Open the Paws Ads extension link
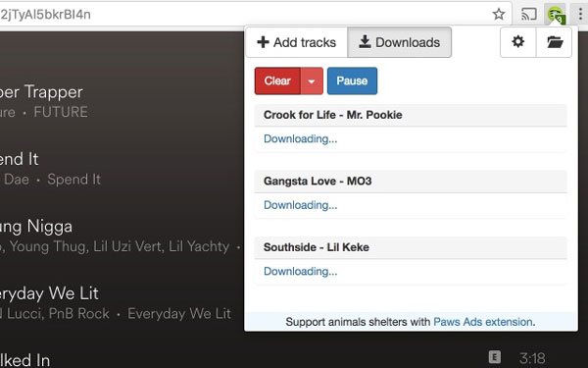The height and width of the screenshot is (368, 588). 483,322
